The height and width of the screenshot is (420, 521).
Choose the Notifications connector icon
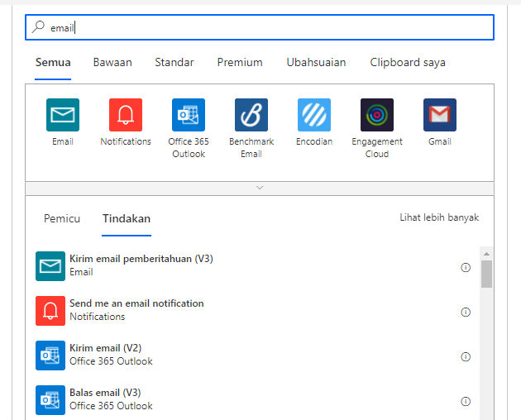(126, 115)
